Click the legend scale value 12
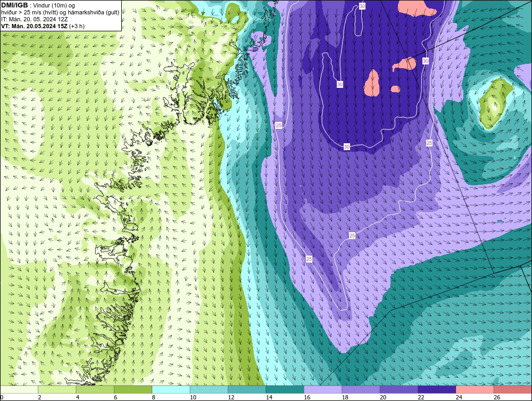532x401 pixels. (x=231, y=397)
